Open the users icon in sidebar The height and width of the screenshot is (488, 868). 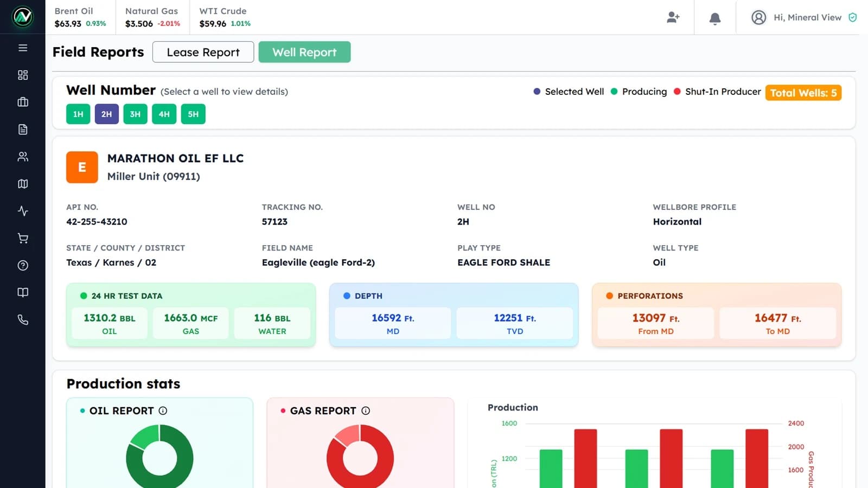coord(23,157)
